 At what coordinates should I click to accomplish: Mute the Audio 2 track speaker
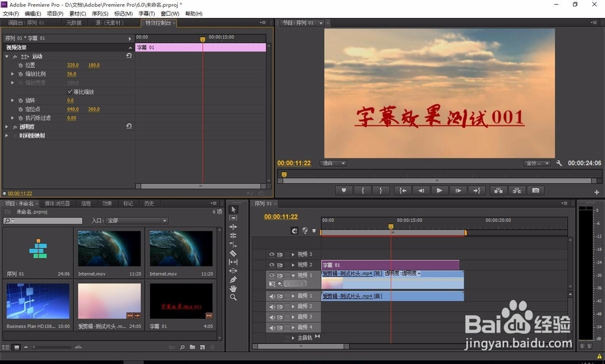coord(272,307)
